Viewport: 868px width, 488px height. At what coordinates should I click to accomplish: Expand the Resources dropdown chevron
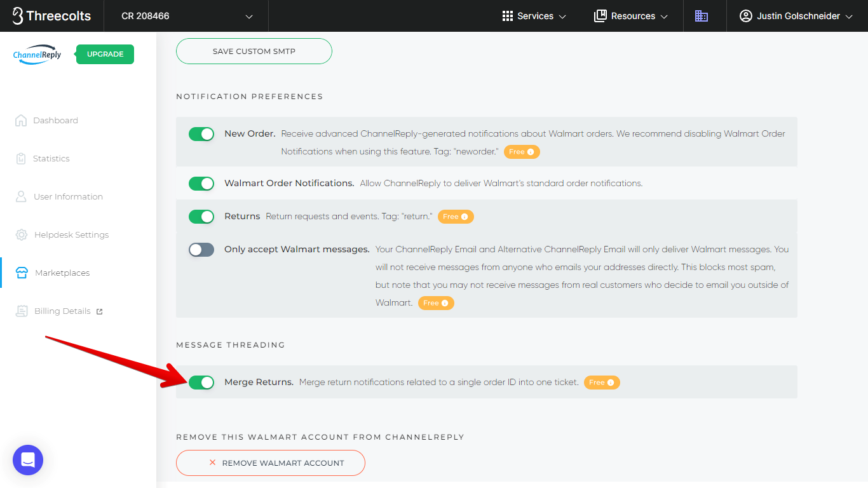pos(664,17)
